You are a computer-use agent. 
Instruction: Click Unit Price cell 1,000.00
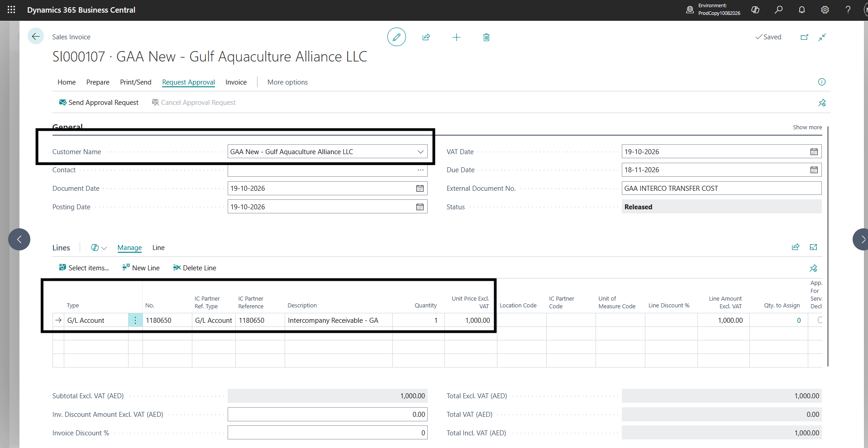(471, 320)
